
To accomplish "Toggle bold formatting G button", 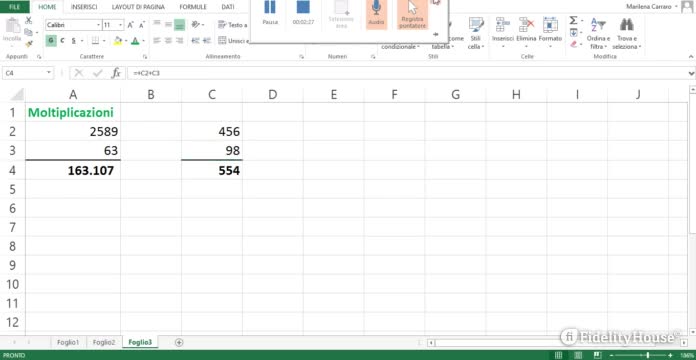I will click(x=51, y=41).
